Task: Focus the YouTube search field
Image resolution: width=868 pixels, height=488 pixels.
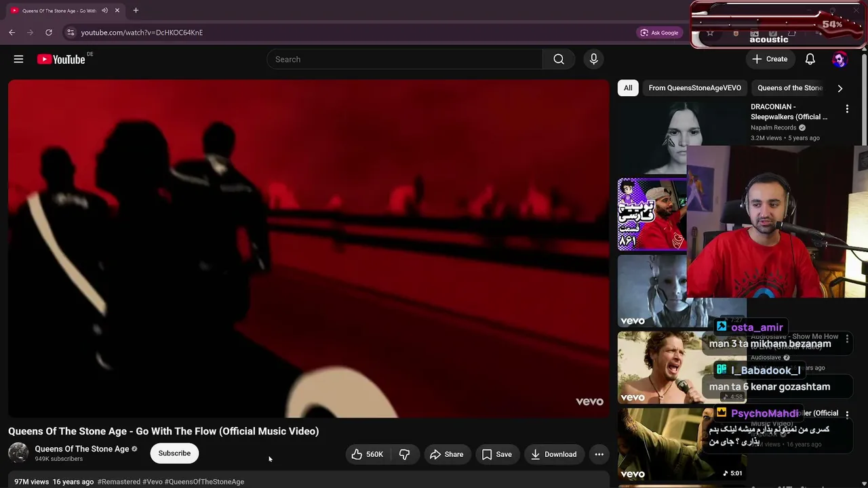Action: point(404,59)
